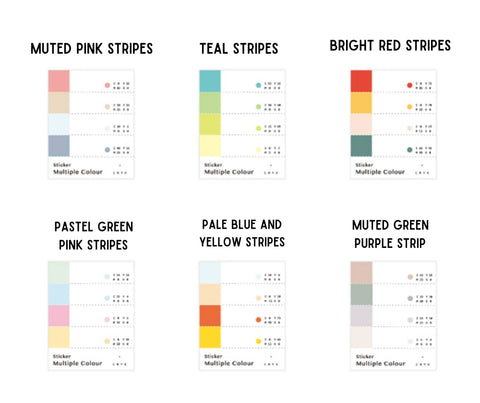Screen dimensions: 480x403
Task: Click the slate blue color dot in Muted Pink Stripes
Action: [107, 150]
